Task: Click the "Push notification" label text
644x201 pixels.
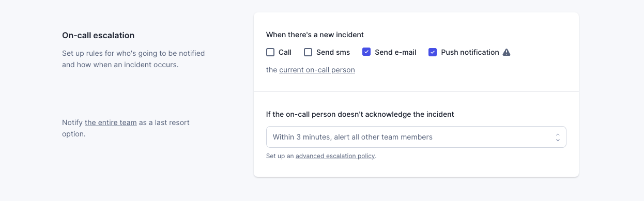Action: coord(470,52)
